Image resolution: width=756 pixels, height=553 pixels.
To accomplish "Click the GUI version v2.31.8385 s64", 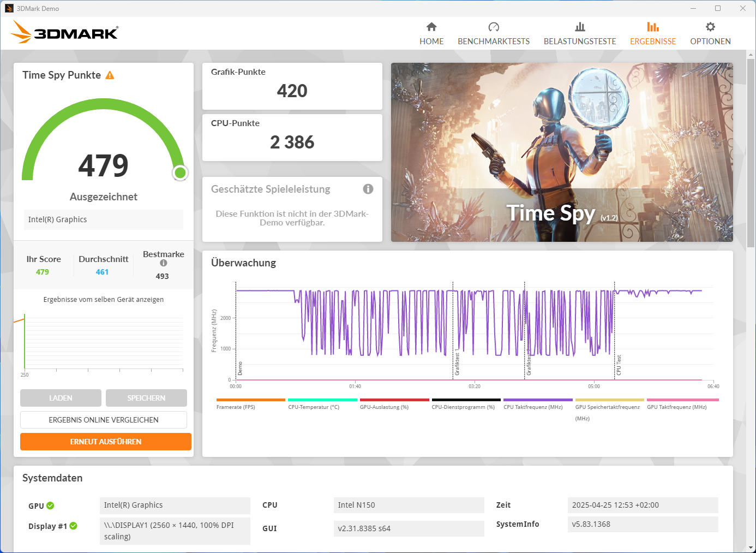I will click(409, 528).
